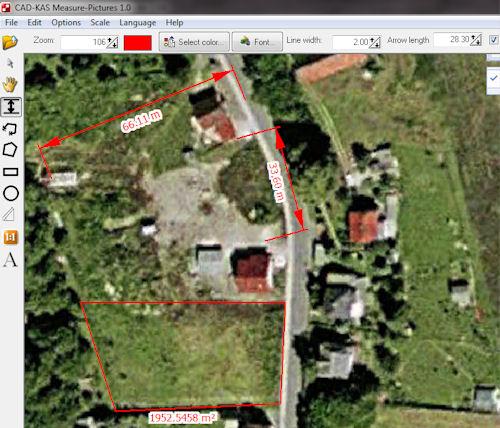Click the orange scale 1:1 icon
Viewport: 500px width, 428px height.
tap(11, 237)
